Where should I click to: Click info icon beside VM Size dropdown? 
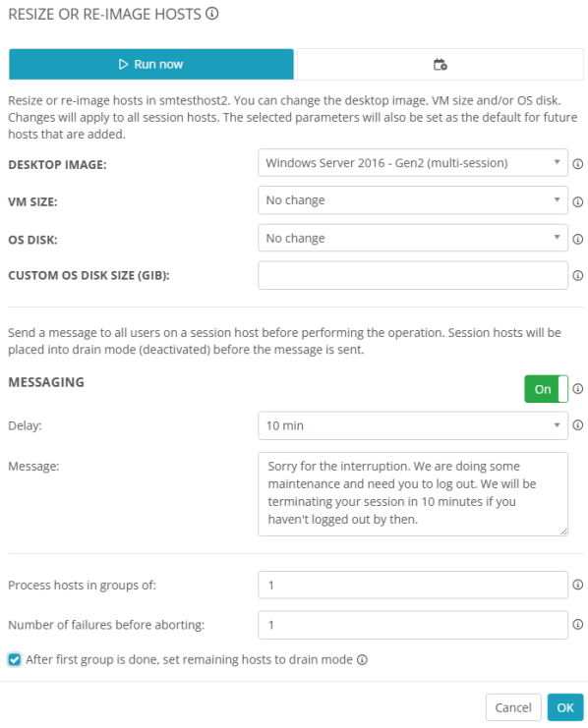(578, 202)
